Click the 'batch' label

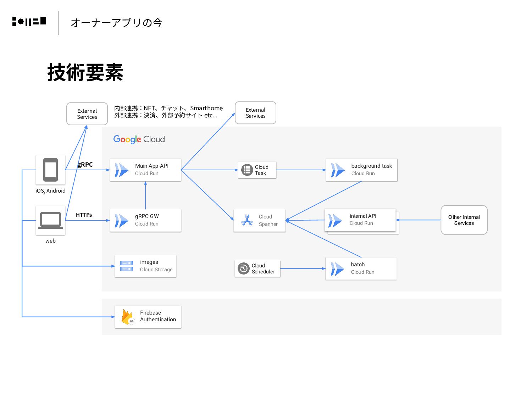pyautogui.click(x=358, y=265)
